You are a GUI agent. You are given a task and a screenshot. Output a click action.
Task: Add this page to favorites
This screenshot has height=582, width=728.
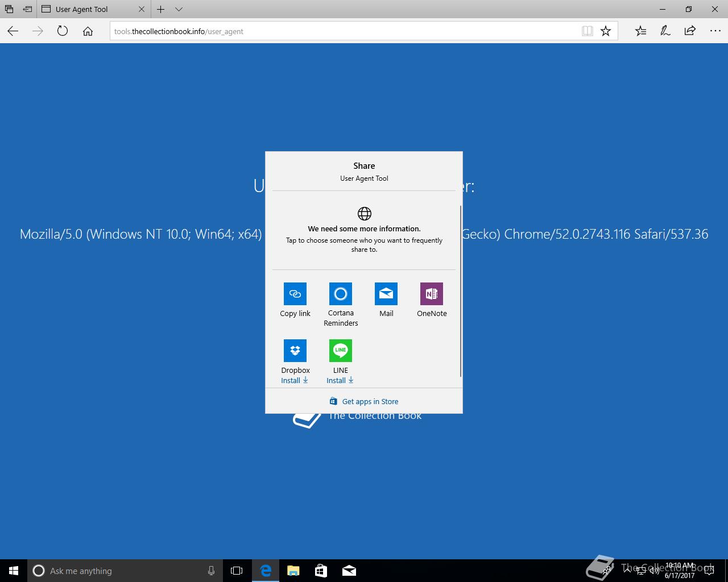coord(606,31)
